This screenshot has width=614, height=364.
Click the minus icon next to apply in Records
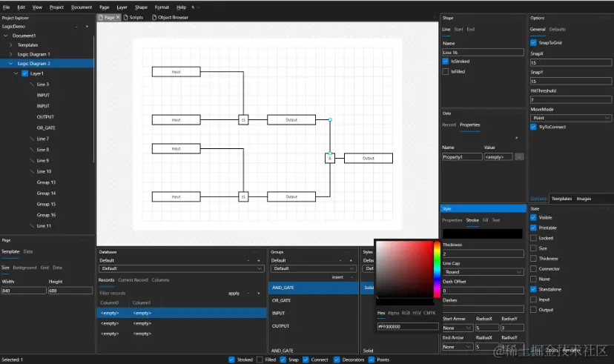point(248,293)
